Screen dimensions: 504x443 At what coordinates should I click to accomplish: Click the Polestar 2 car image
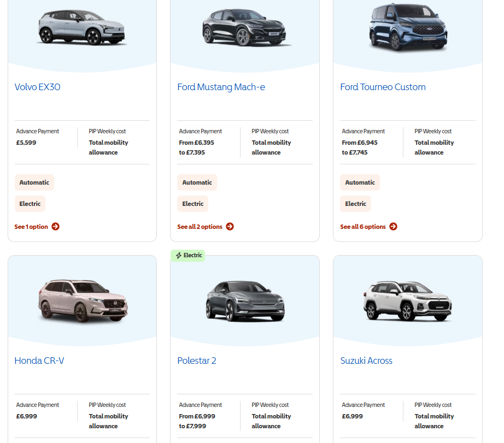(245, 301)
